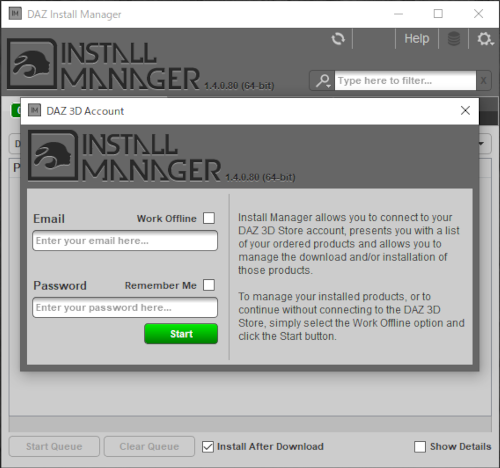This screenshot has width=500, height=468.
Task: Close the DAZ 3D Account dialog
Action: pos(465,110)
